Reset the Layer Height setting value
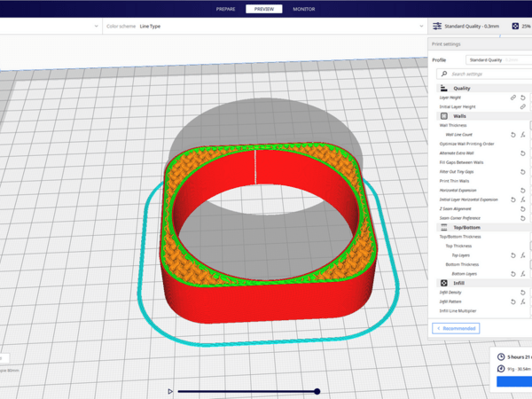 tap(523, 97)
